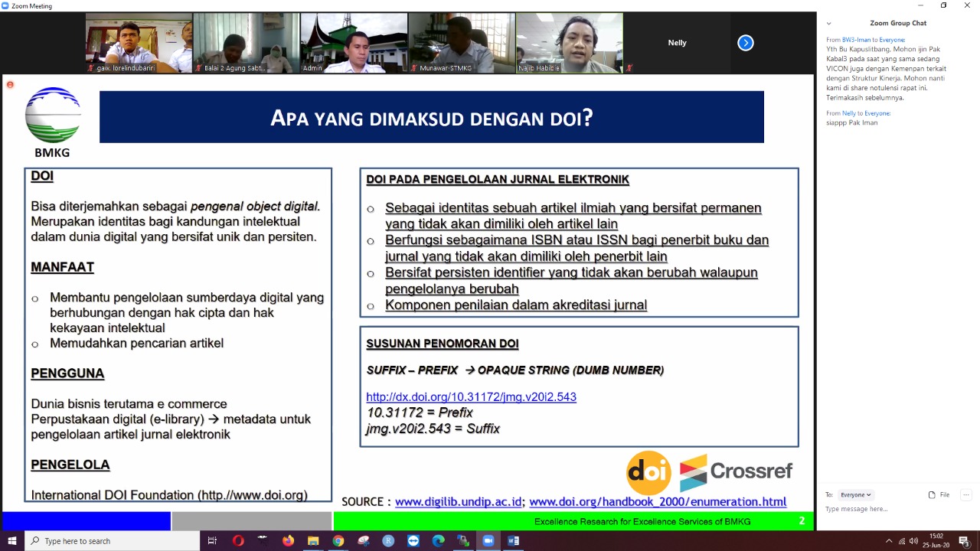The image size is (980, 551).
Task: Click the red recording indicator on the slide
Action: (10, 84)
